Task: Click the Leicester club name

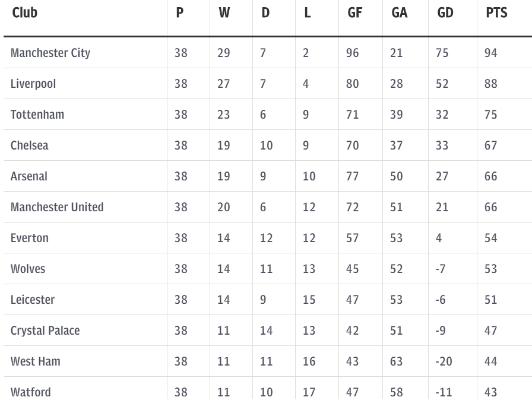Action: pos(33,300)
